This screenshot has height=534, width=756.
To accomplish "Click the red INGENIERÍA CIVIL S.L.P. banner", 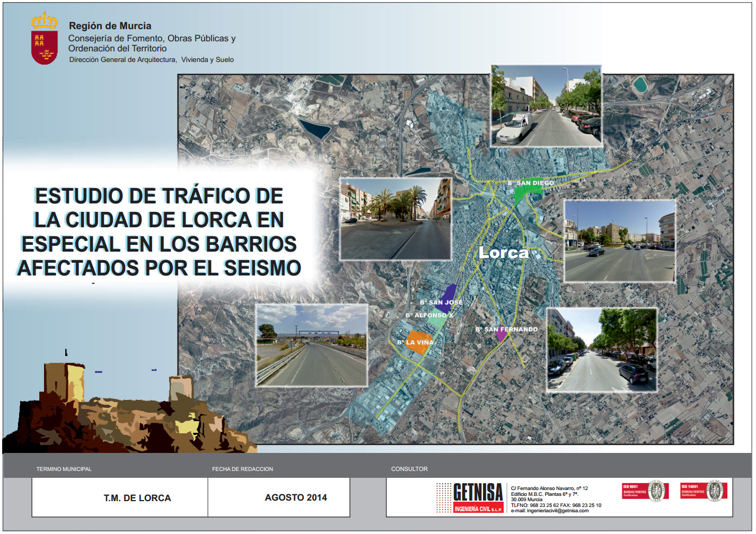I will [478, 509].
